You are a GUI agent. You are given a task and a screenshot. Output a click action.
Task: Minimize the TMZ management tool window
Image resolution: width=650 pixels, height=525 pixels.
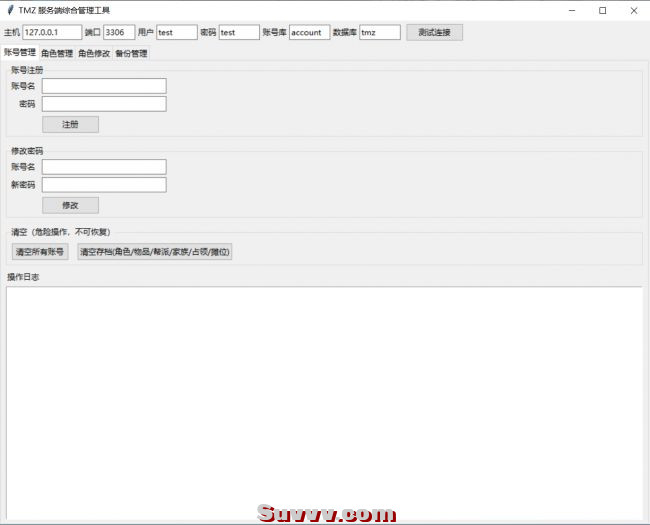[x=572, y=11]
